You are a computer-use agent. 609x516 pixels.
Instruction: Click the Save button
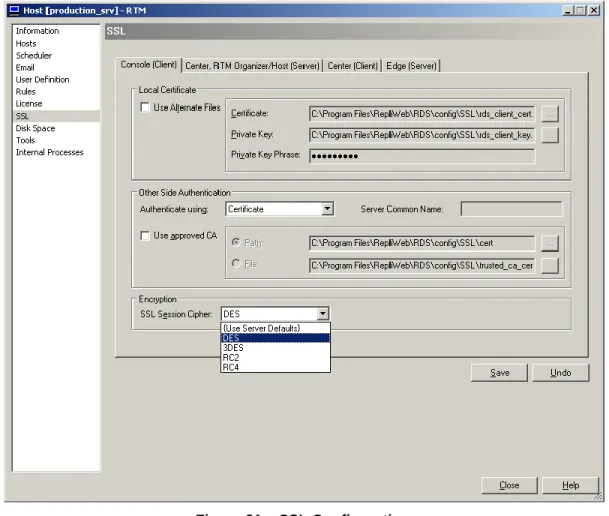click(x=499, y=373)
